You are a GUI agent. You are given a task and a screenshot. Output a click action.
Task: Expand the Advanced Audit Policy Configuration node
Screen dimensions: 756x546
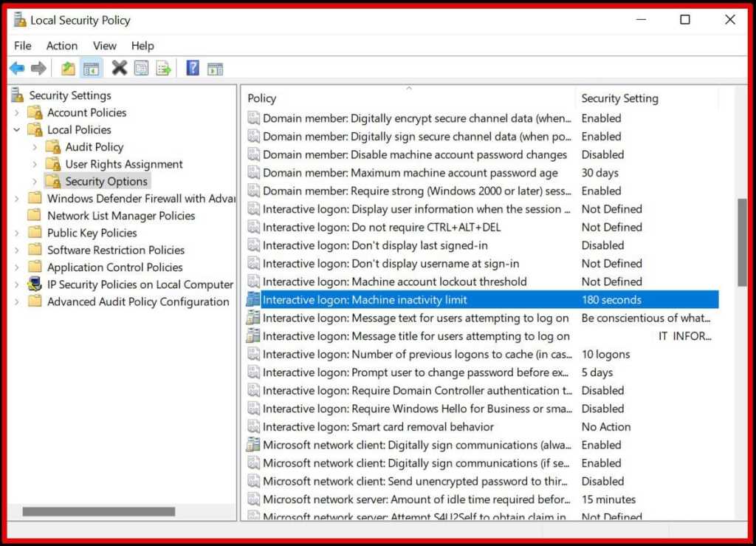[x=17, y=302]
